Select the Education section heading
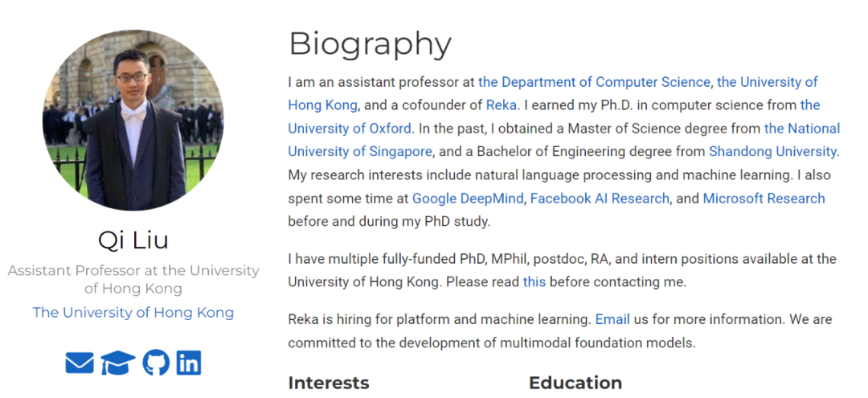 pos(575,383)
